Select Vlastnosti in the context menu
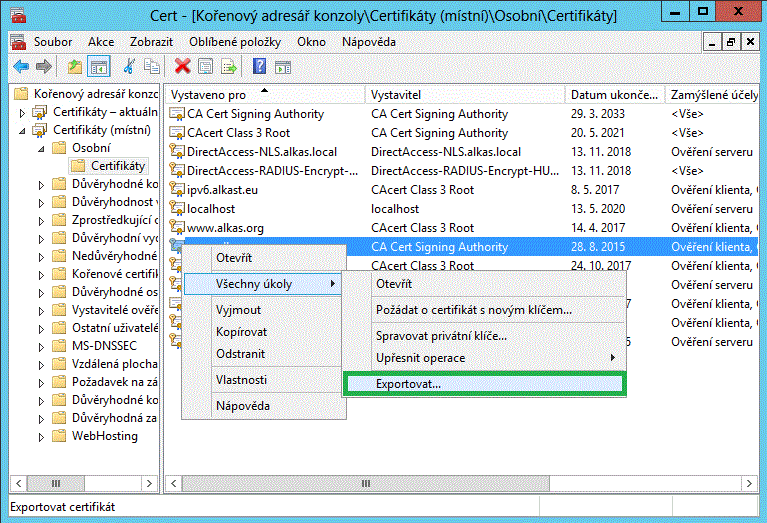The width and height of the screenshot is (767, 523). click(241, 380)
